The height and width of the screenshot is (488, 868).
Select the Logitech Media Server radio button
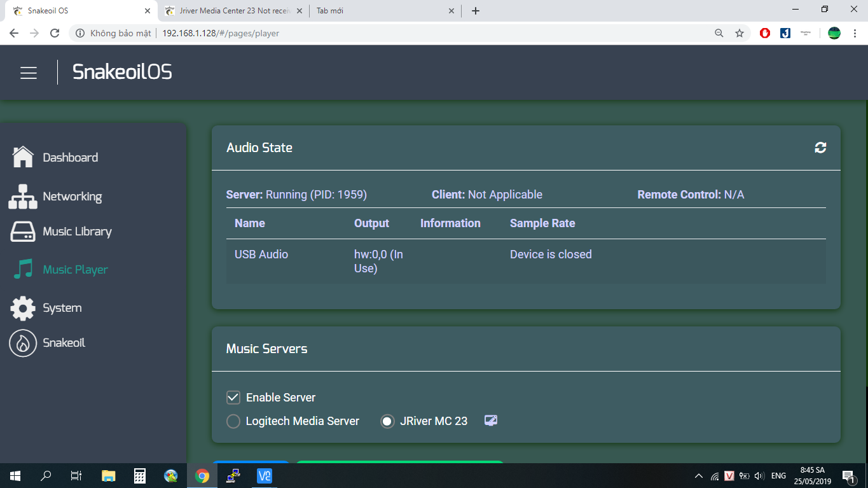click(233, 421)
